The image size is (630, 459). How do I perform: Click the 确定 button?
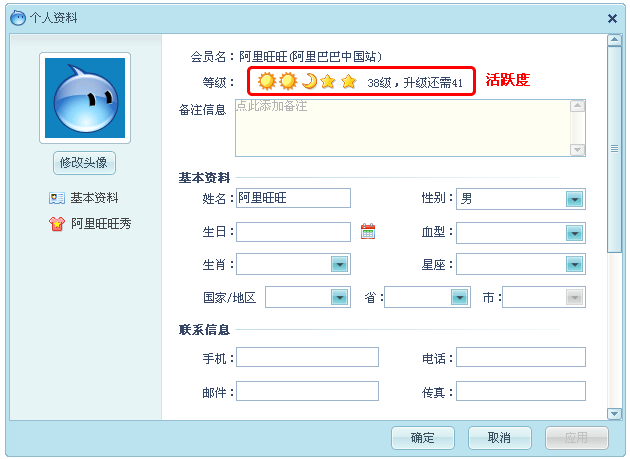[x=423, y=438]
